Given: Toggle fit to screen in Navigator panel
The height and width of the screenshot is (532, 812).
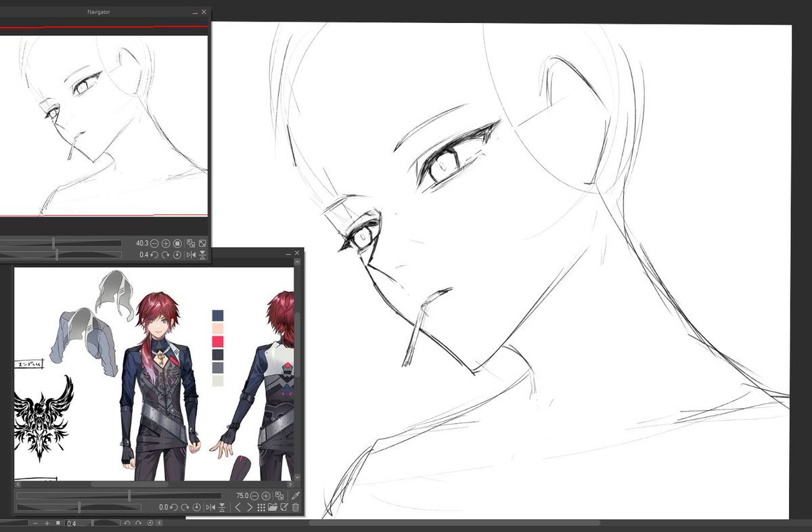Looking at the screenshot, I should click(x=202, y=243).
